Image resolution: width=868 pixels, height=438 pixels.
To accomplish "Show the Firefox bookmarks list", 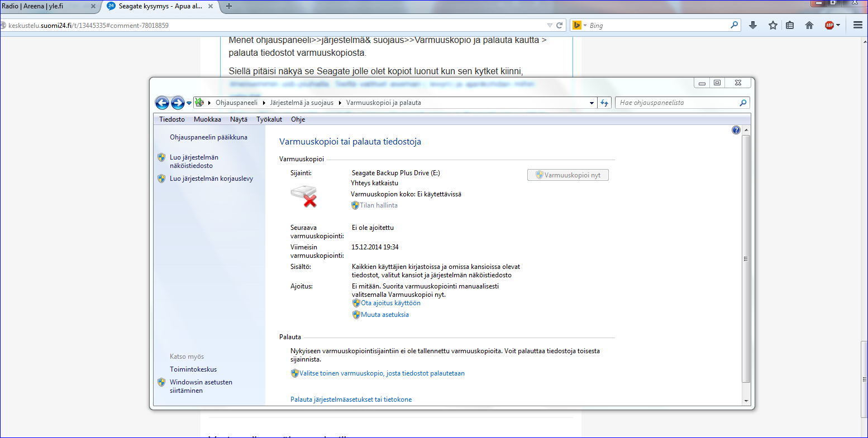I will pyautogui.click(x=790, y=25).
